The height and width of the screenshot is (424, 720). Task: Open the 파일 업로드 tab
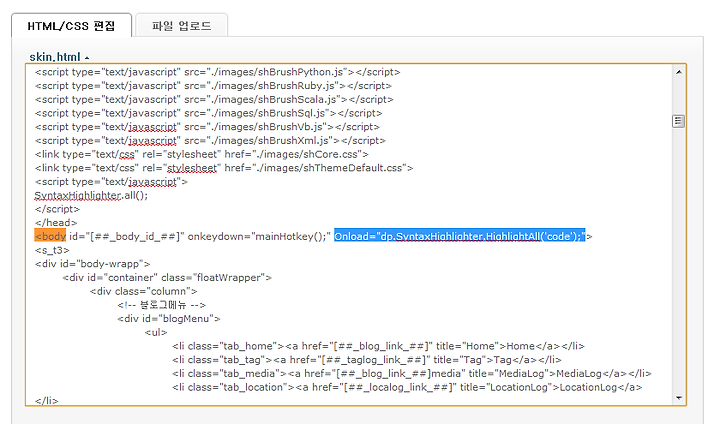coord(182,26)
